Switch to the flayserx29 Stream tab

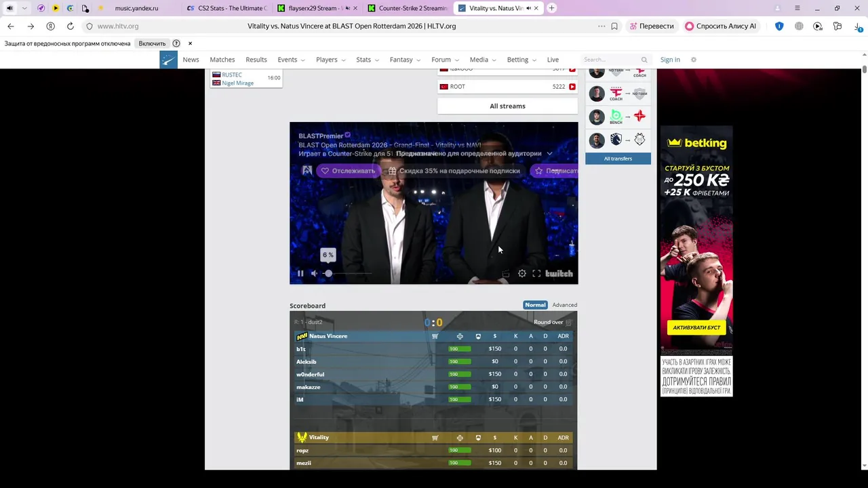tap(317, 8)
